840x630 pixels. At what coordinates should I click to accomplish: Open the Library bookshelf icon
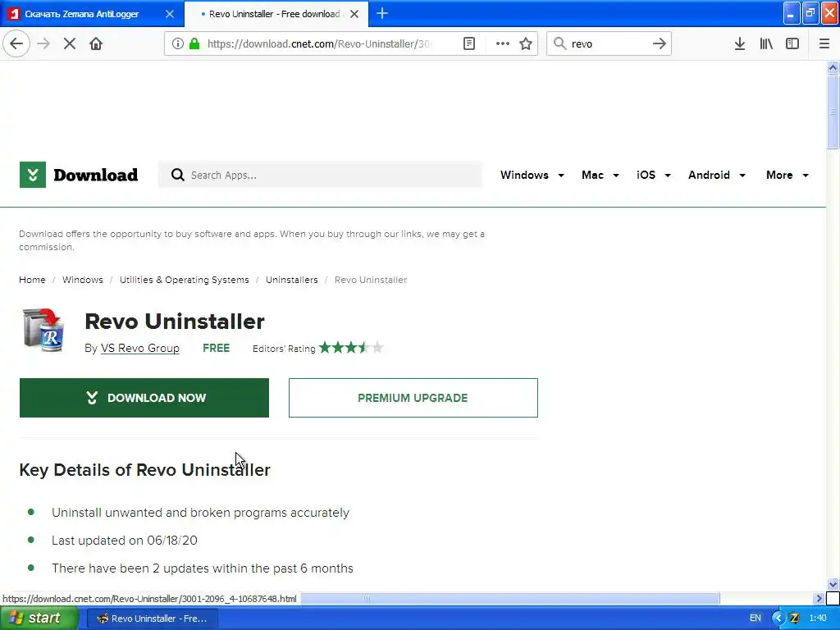[766, 43]
